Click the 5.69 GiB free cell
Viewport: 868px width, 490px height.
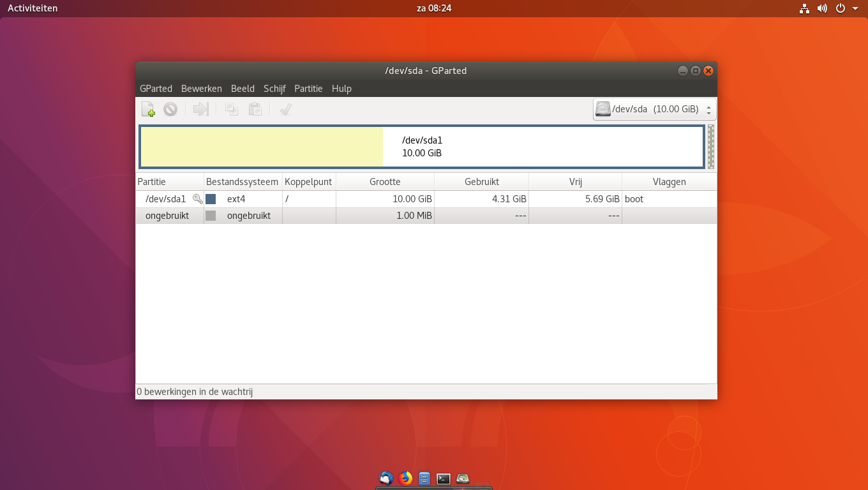(x=575, y=199)
